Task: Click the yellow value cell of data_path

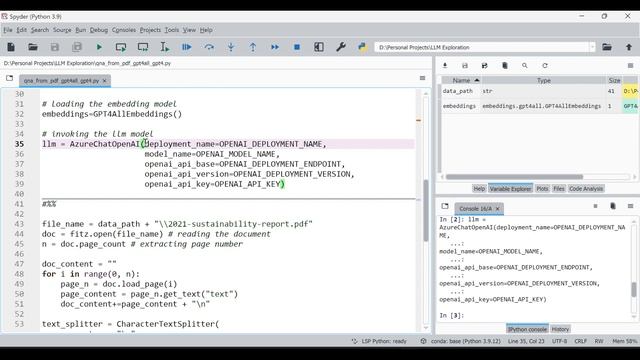Action: [x=630, y=91]
